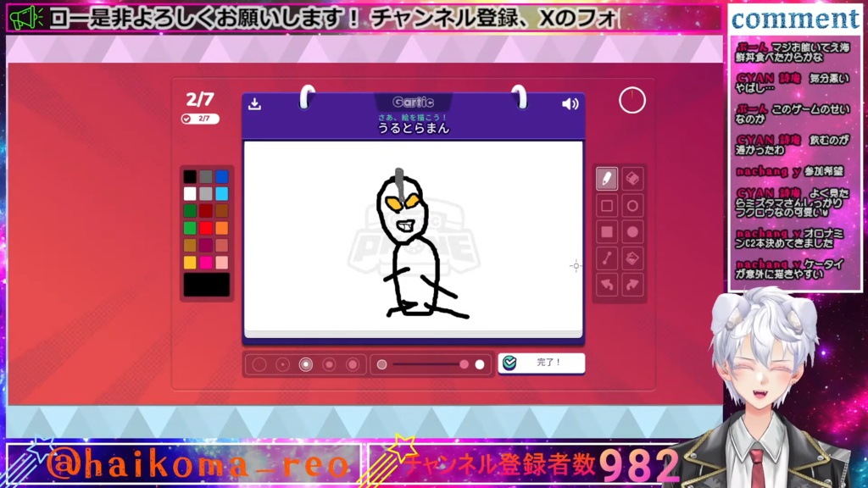Pick the fourth brush size
This screenshot has width=868, height=488.
point(329,364)
